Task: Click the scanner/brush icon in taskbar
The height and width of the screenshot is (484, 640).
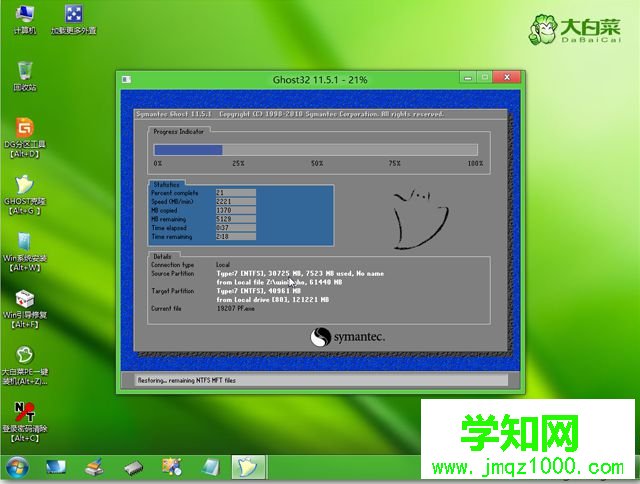Action: tap(94, 467)
